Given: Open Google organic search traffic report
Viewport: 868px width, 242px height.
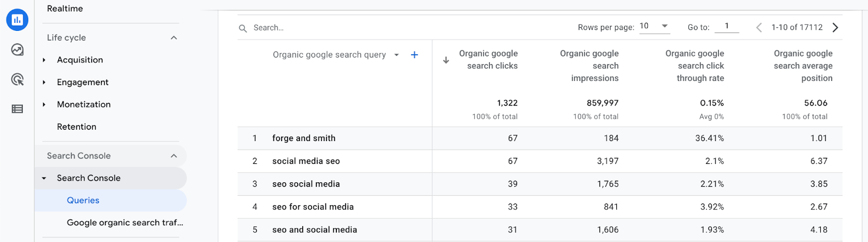Looking at the screenshot, I should [125, 223].
